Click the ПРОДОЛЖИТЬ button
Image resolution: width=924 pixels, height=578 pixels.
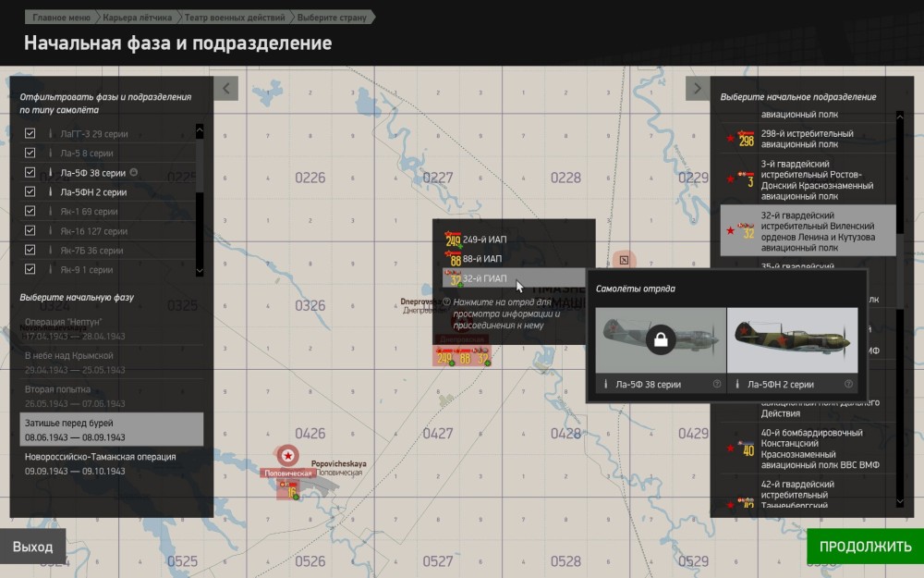point(865,547)
